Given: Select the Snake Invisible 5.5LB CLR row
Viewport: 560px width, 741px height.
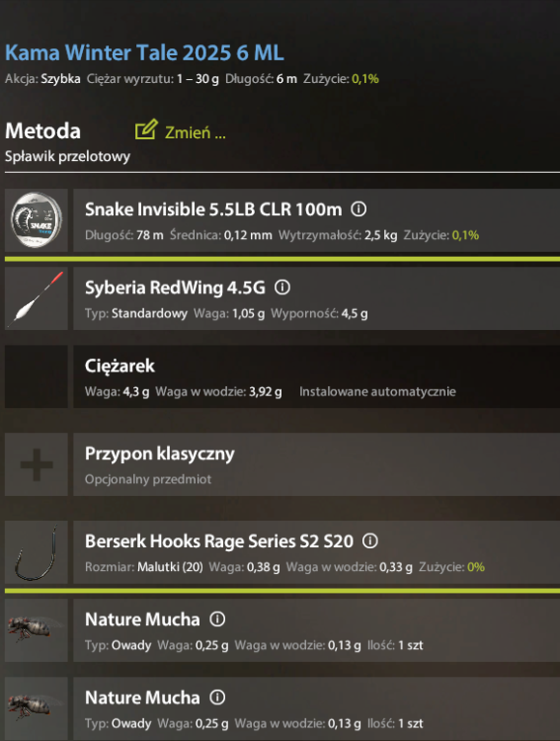Looking at the screenshot, I should click(x=317, y=220).
